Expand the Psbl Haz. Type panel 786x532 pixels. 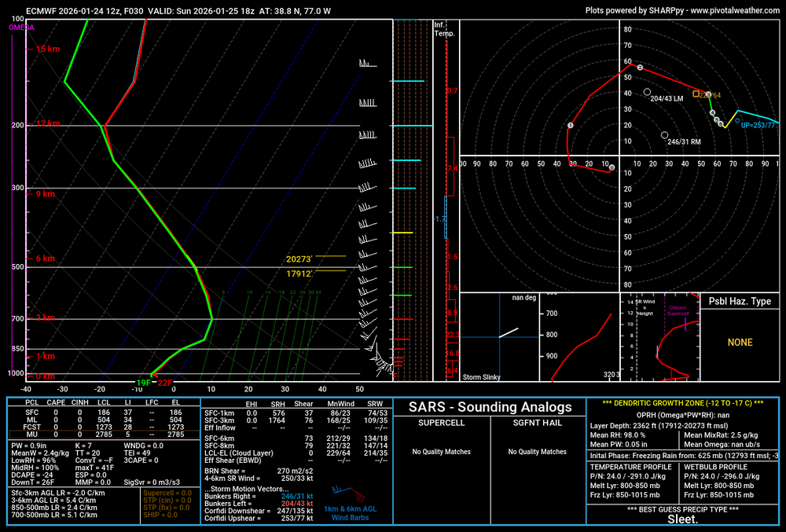point(740,302)
